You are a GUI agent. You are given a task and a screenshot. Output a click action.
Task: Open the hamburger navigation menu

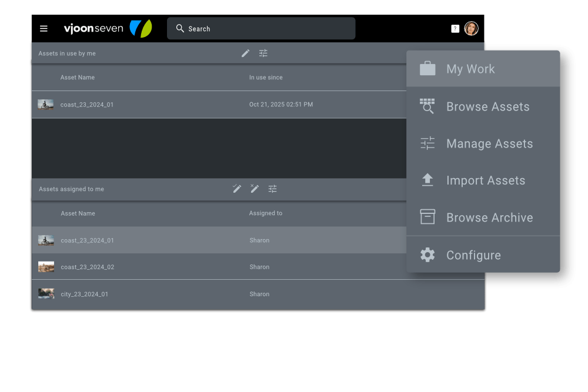pyautogui.click(x=44, y=29)
